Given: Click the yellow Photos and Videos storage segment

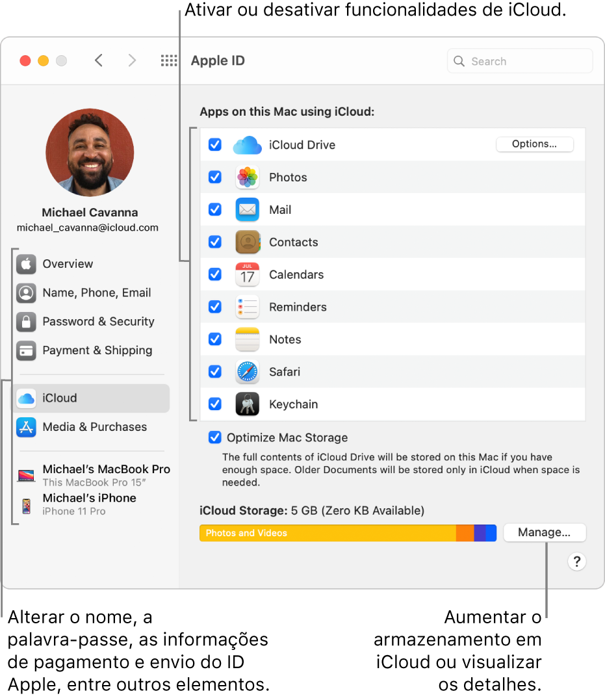Looking at the screenshot, I should click(328, 533).
